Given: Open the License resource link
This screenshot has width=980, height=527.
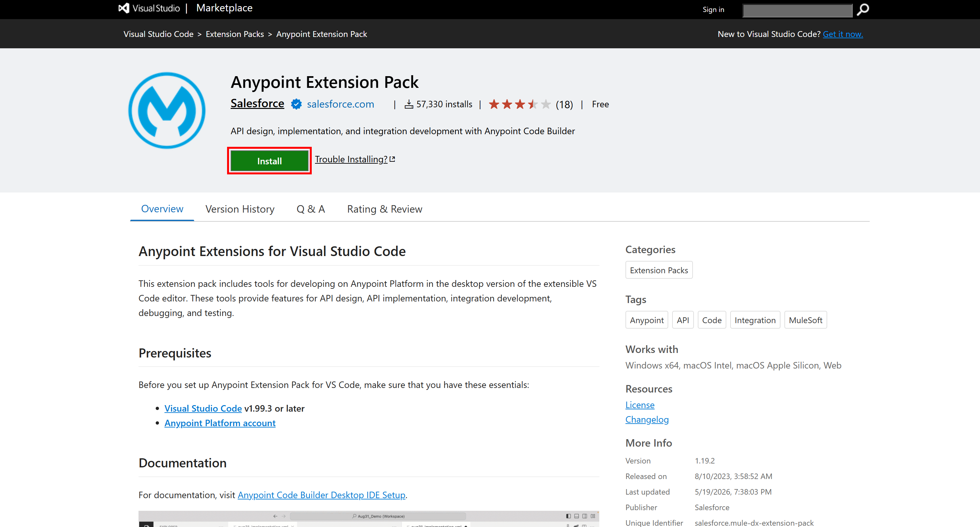Looking at the screenshot, I should click(x=640, y=405).
